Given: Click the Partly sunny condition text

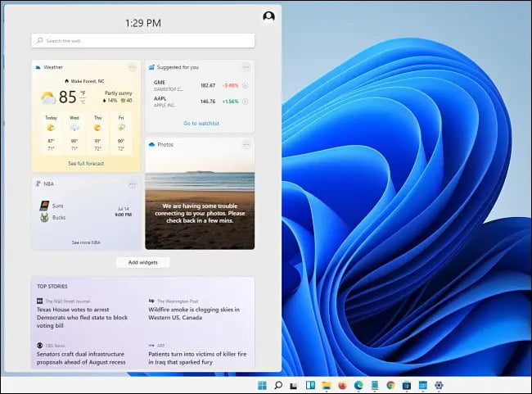Looking at the screenshot, I should click(x=119, y=93).
